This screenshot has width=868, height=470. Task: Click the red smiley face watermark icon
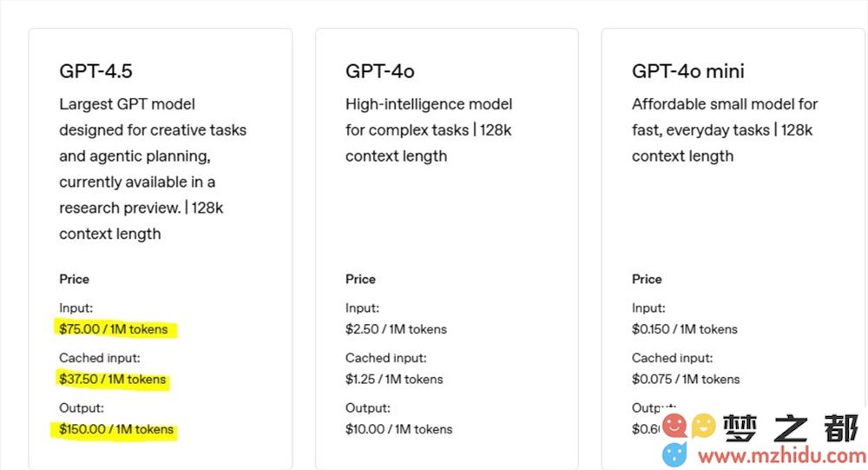point(674,427)
